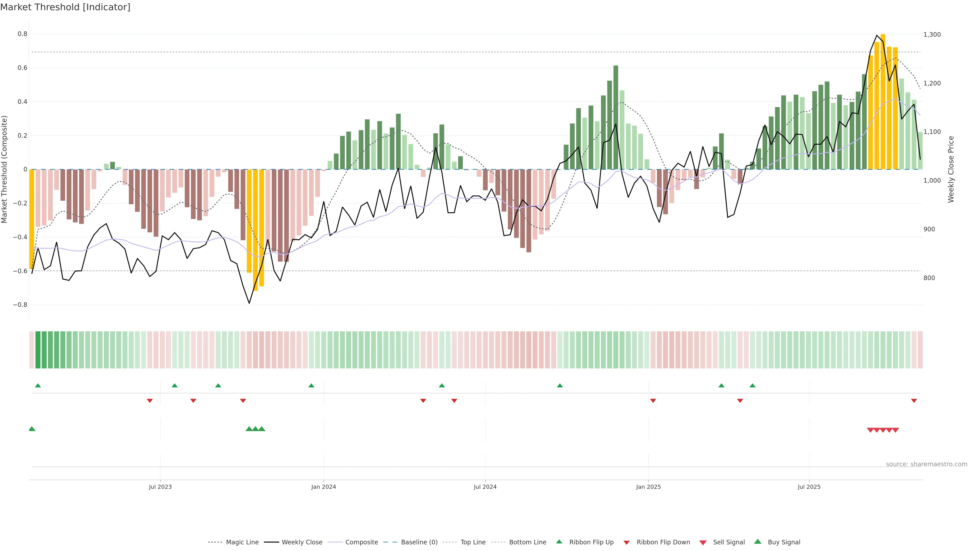Click the Market Threshold [Indicator] title
Image resolution: width=980 pixels, height=551 pixels.
point(65,7)
